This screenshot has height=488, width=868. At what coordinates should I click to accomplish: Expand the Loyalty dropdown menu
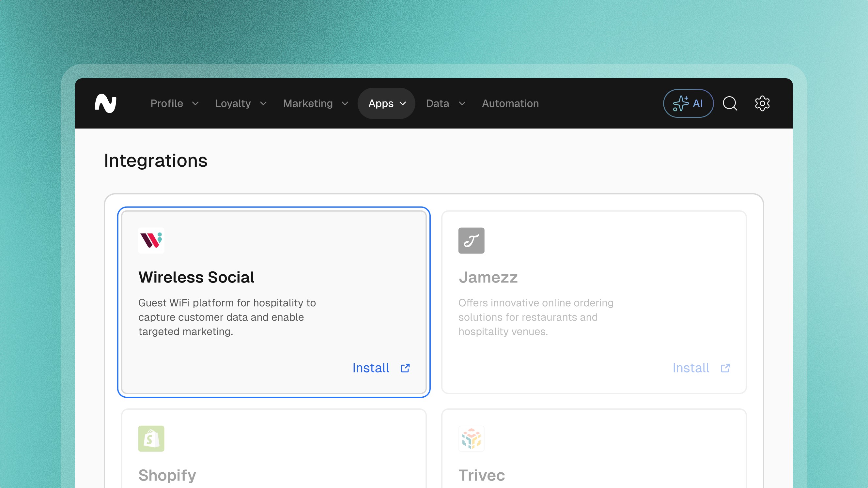240,103
